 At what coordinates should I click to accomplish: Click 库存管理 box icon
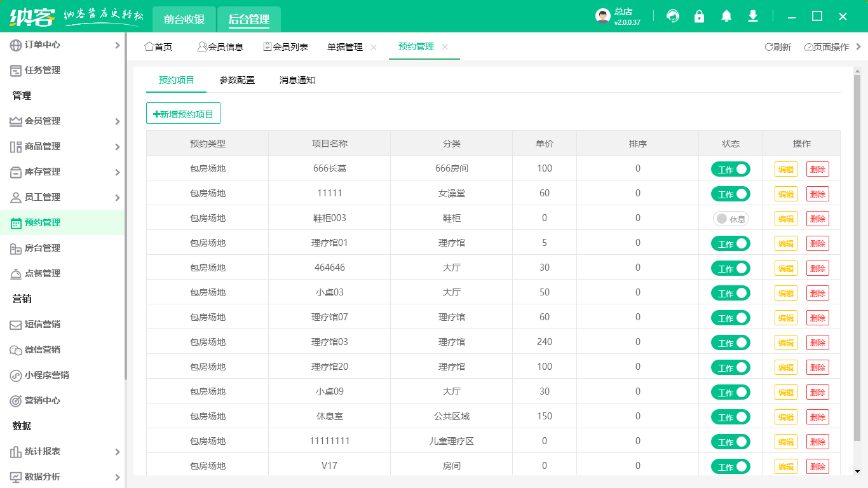pyautogui.click(x=16, y=172)
